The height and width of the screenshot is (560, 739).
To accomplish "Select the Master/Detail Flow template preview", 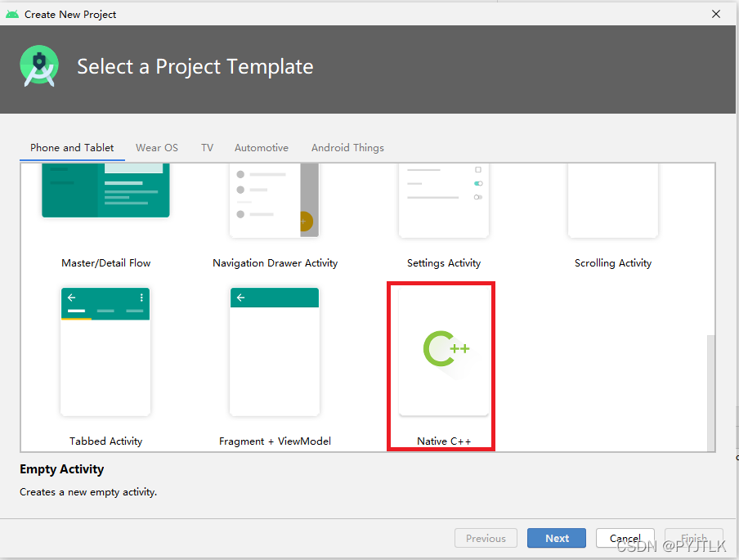I will pyautogui.click(x=105, y=190).
